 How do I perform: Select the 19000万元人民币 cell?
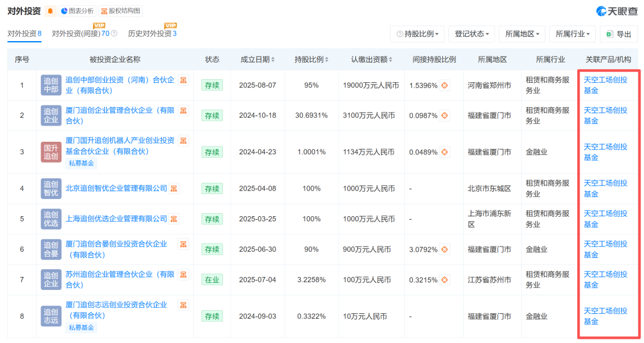point(371,85)
